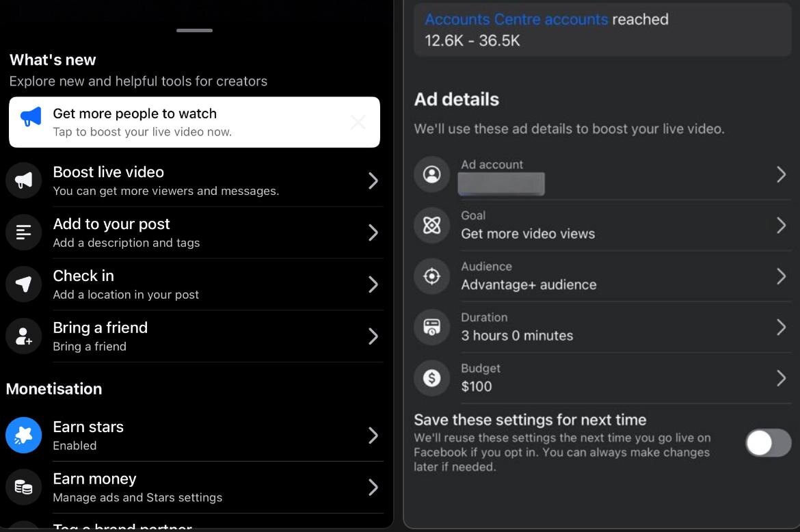Open Goal setting chevron
800x532 pixels.
coord(781,225)
